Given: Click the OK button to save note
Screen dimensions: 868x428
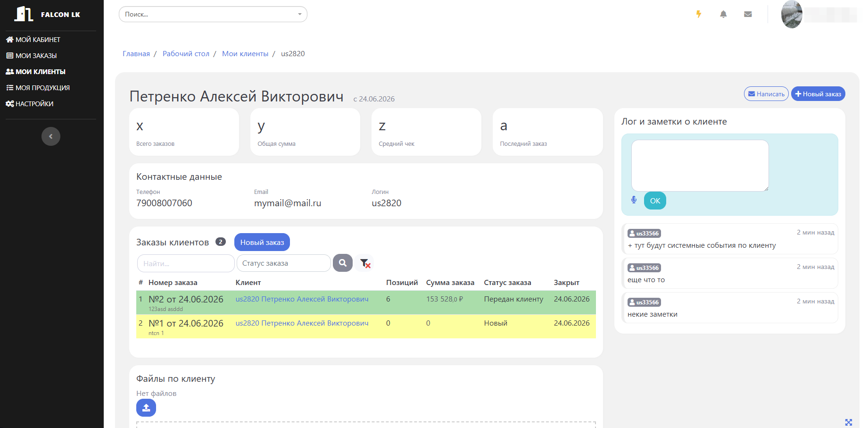Looking at the screenshot, I should 655,201.
